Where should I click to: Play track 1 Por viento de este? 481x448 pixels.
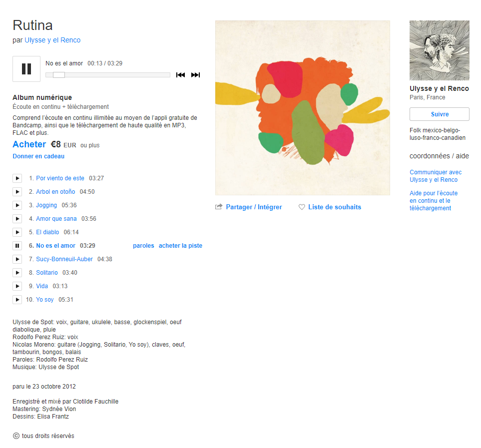tap(17, 178)
